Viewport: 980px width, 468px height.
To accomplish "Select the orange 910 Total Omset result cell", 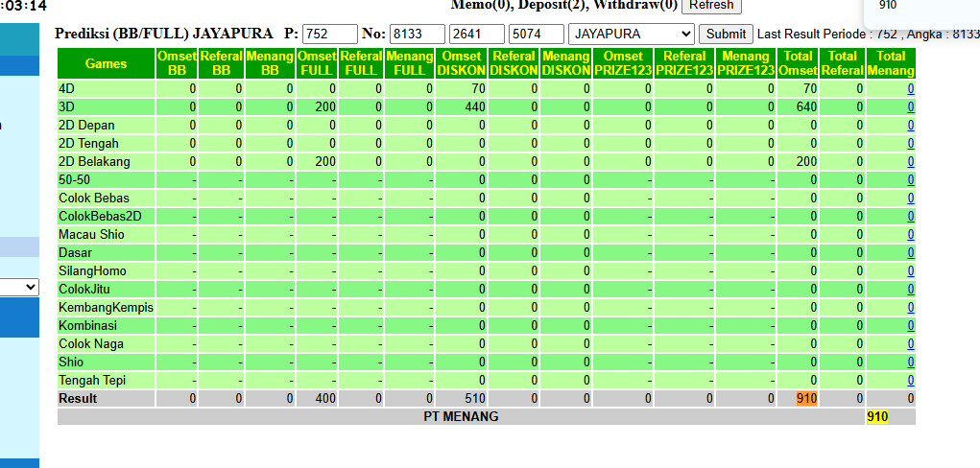I will [x=806, y=399].
